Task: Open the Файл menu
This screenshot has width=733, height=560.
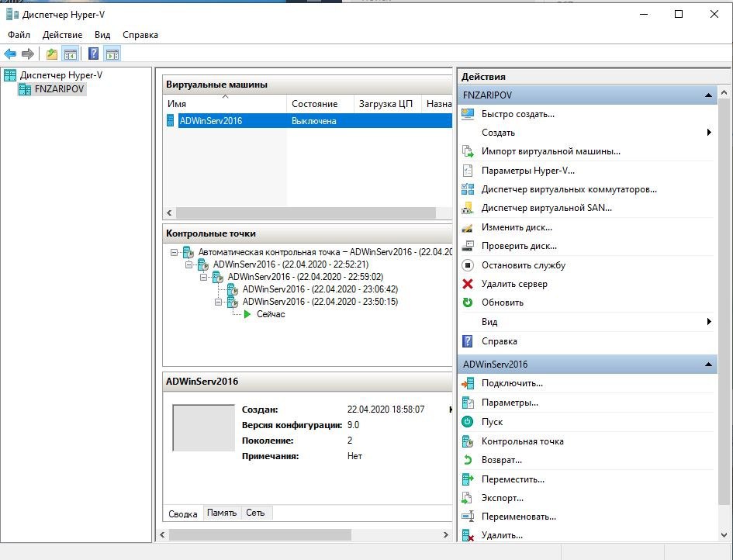Action: pyautogui.click(x=19, y=35)
